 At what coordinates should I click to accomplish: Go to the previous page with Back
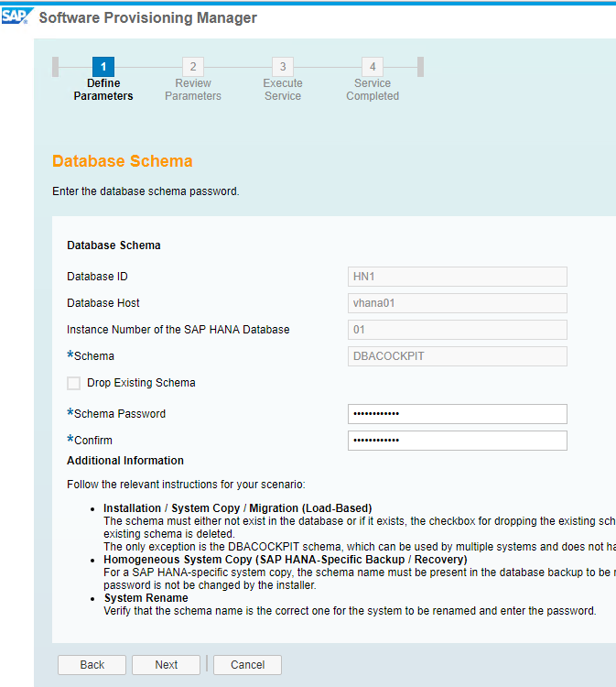pos(92,665)
